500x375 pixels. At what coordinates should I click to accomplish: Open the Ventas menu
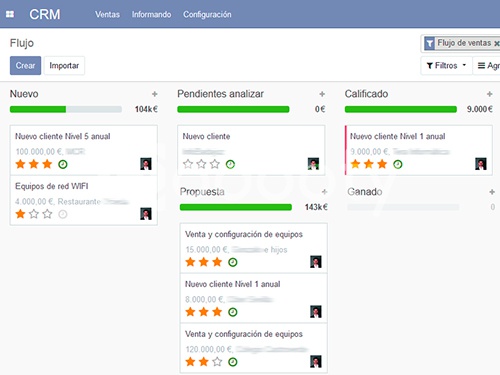click(107, 15)
